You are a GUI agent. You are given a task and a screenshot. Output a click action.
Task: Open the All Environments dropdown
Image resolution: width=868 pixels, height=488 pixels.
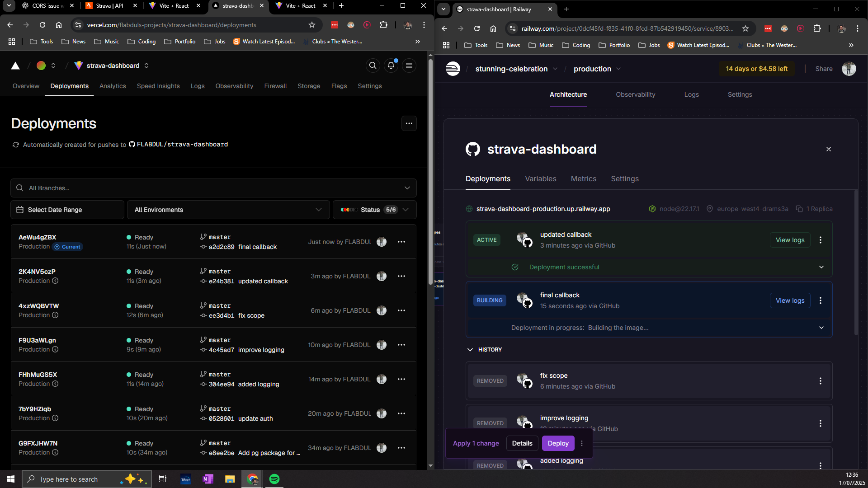[x=228, y=210]
